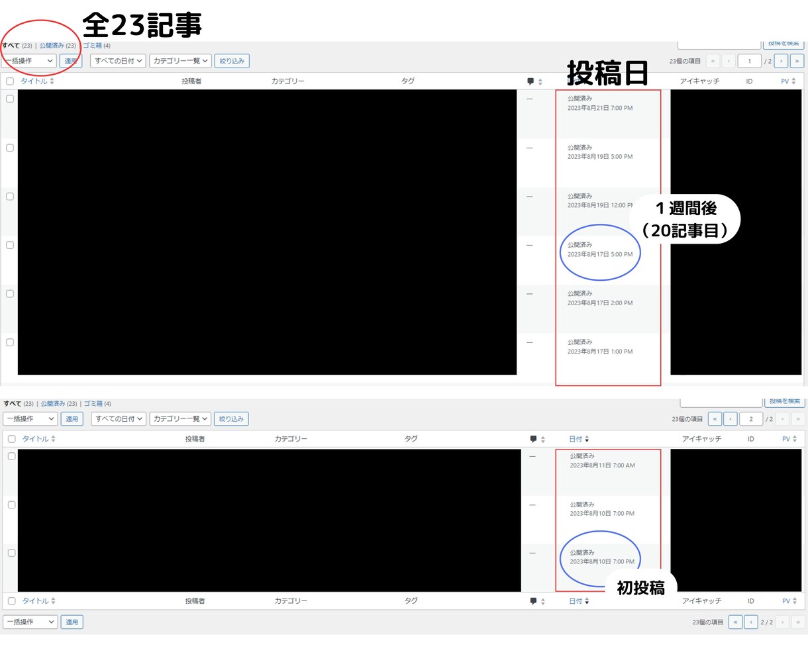Sort by PV in the page 2 list footer

coord(789,601)
